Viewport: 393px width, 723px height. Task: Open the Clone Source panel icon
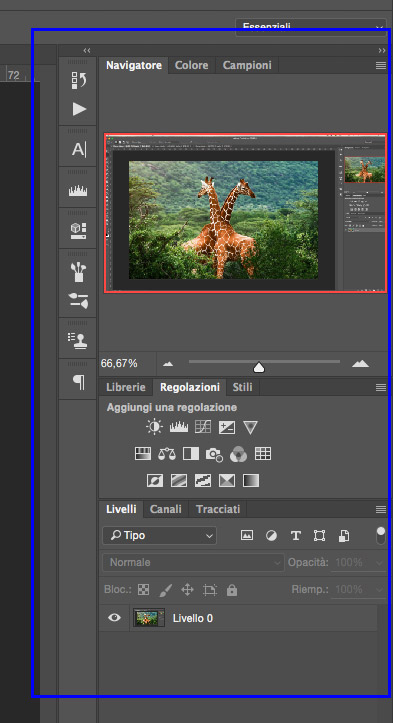click(x=78, y=340)
